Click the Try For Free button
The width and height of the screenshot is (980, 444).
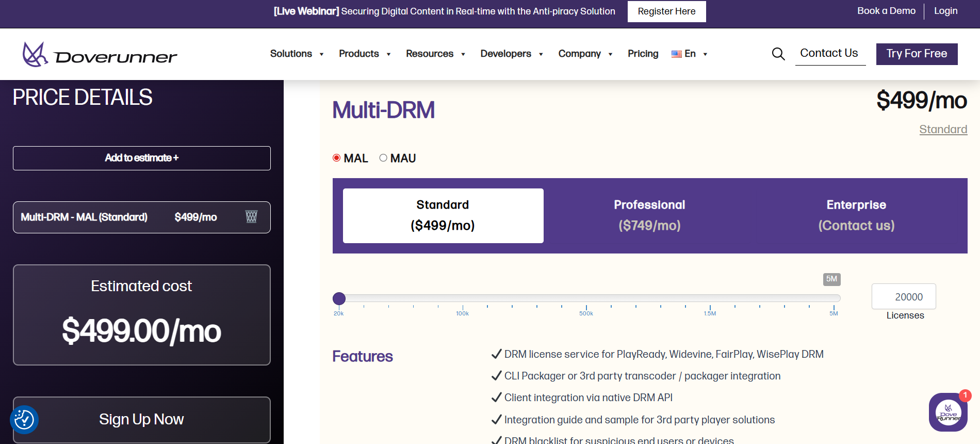point(917,54)
